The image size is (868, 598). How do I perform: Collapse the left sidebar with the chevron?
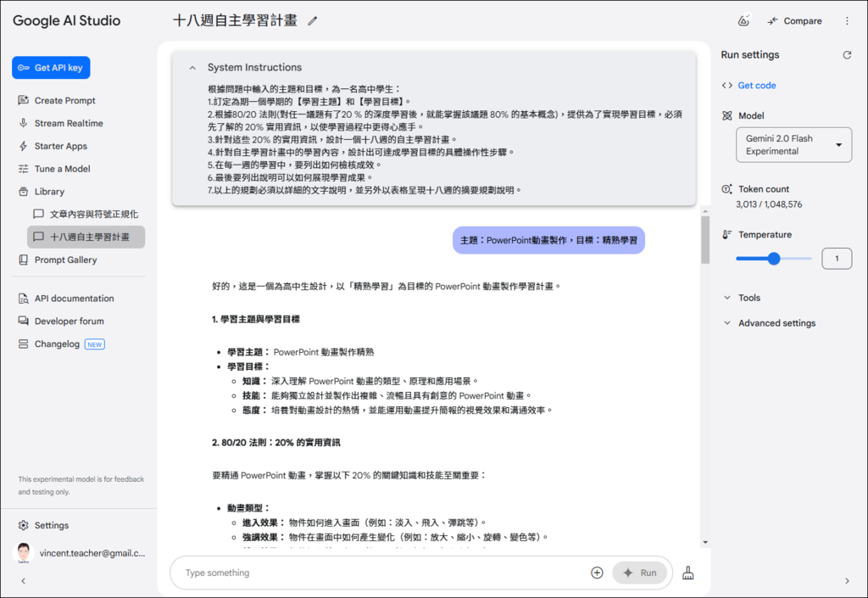(23, 581)
